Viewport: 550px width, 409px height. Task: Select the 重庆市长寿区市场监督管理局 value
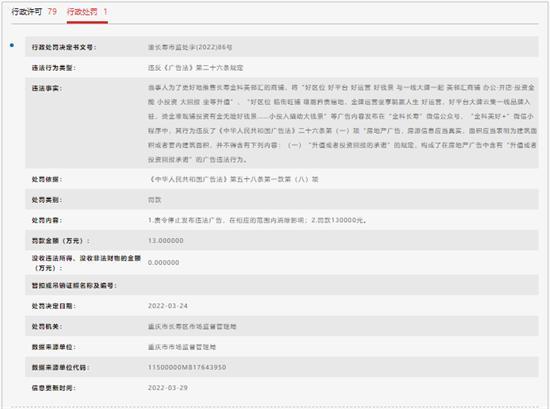click(x=192, y=327)
